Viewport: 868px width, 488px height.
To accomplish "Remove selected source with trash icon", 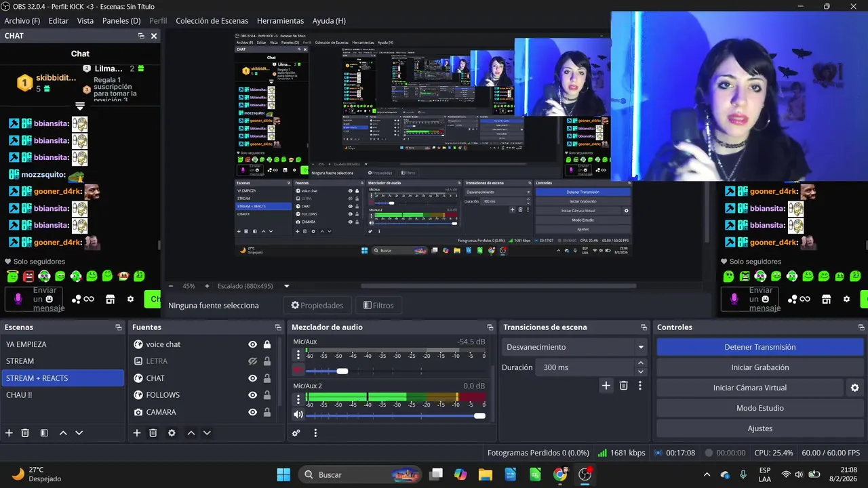I will coord(153,433).
